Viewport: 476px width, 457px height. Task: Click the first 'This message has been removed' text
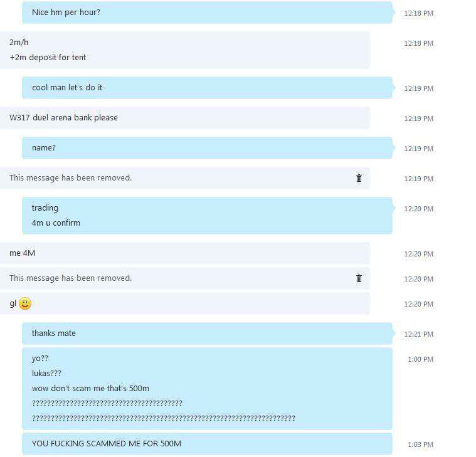coord(70,178)
